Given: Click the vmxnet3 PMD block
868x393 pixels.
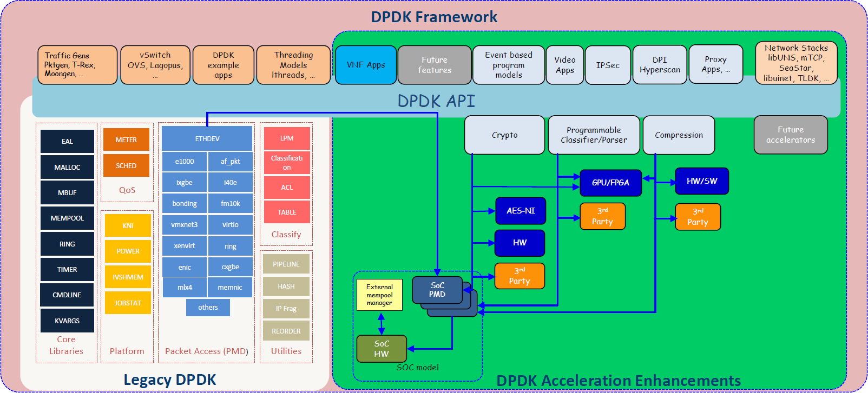Looking at the screenshot, I should [x=185, y=225].
